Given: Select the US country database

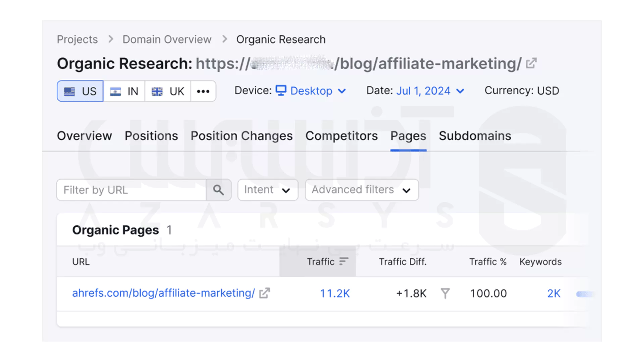Looking at the screenshot, I should point(80,91).
